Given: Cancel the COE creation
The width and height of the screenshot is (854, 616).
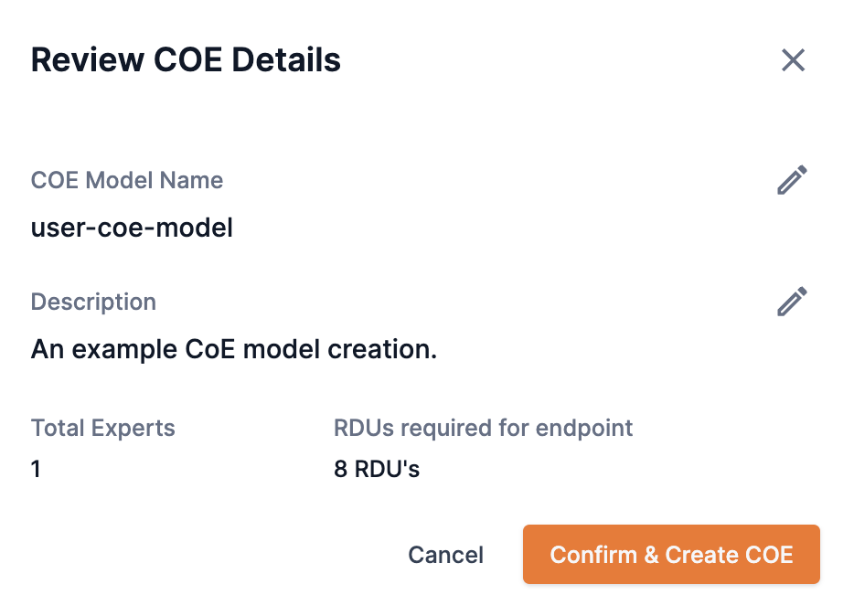Looking at the screenshot, I should click(445, 555).
